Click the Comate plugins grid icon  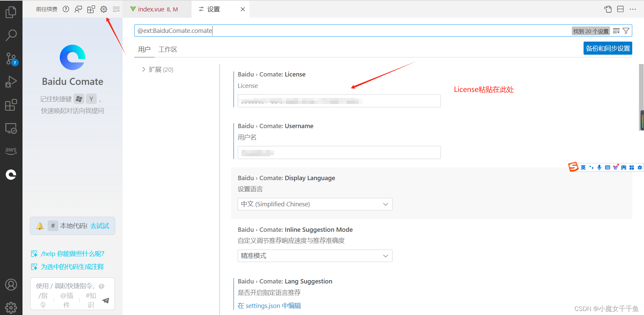[91, 9]
